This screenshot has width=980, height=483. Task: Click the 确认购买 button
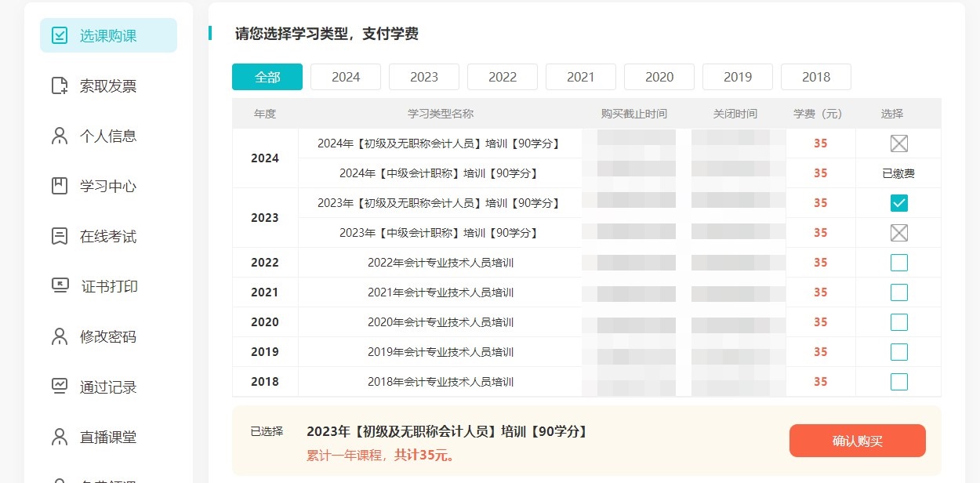point(857,441)
